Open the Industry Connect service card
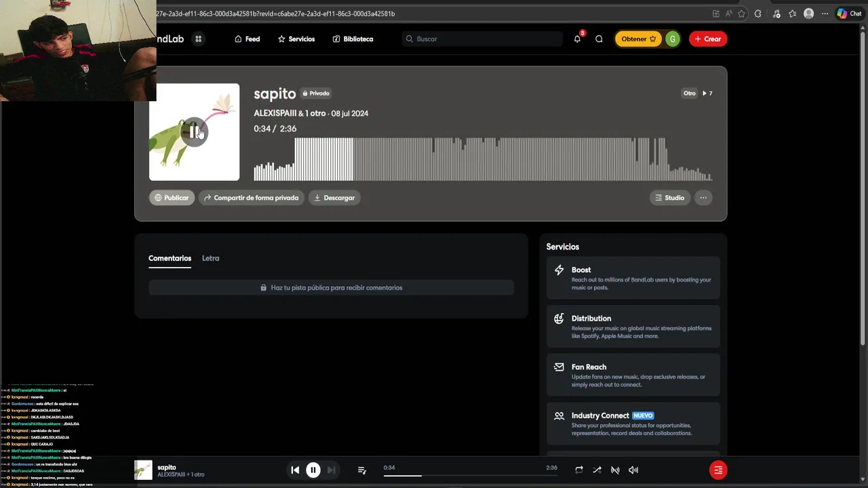Viewport: 868px width, 488px height. point(633,424)
